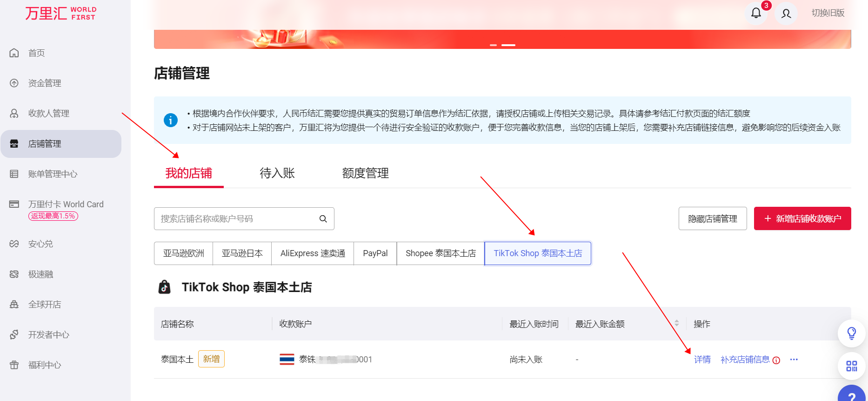
Task: Click the lightbulb tips floating icon
Action: (852, 333)
